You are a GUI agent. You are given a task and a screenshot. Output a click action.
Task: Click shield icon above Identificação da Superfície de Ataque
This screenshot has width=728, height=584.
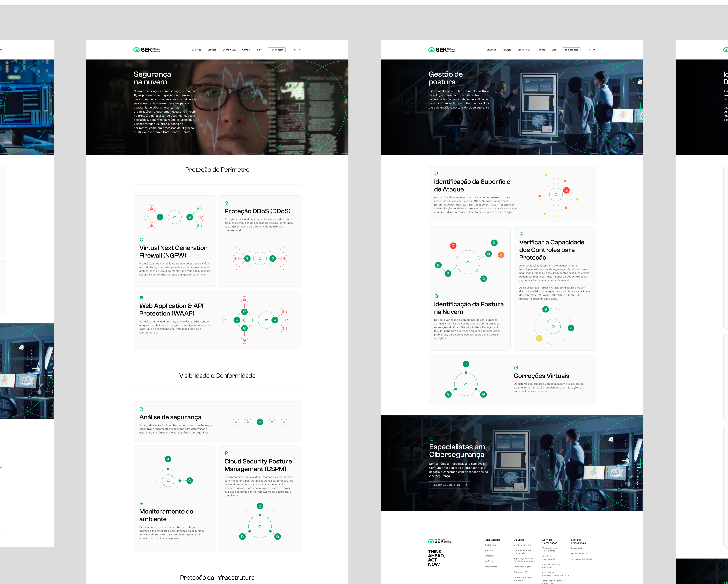[x=436, y=174]
